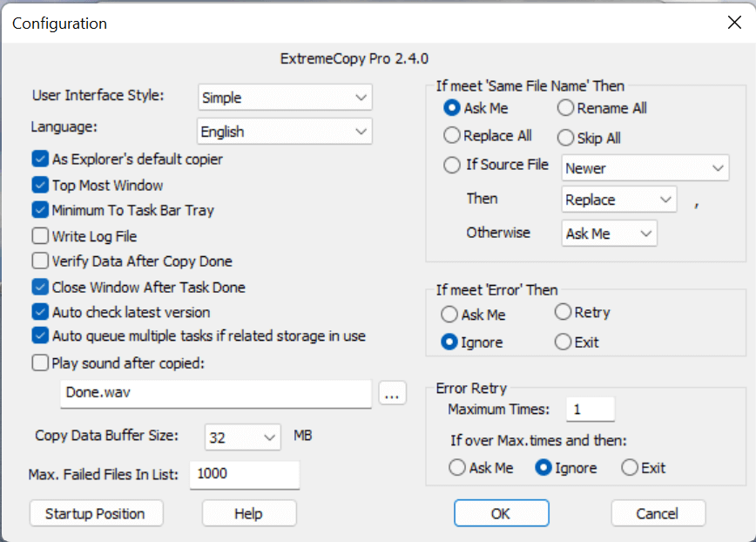Click the Maximum Times input field
756x542 pixels.
591,410
